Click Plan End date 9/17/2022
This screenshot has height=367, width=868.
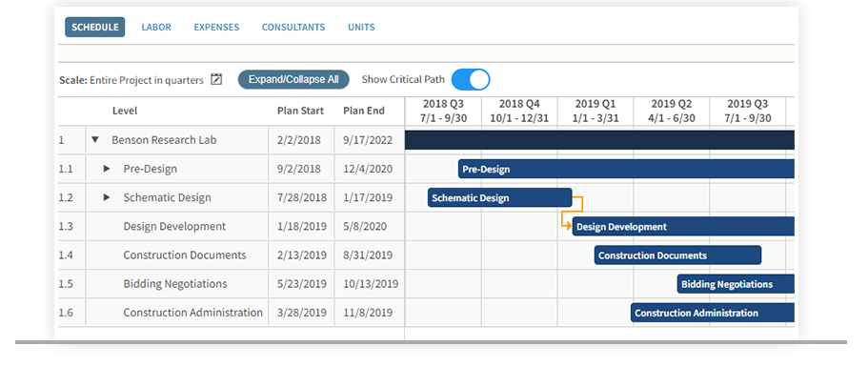pyautogui.click(x=368, y=140)
